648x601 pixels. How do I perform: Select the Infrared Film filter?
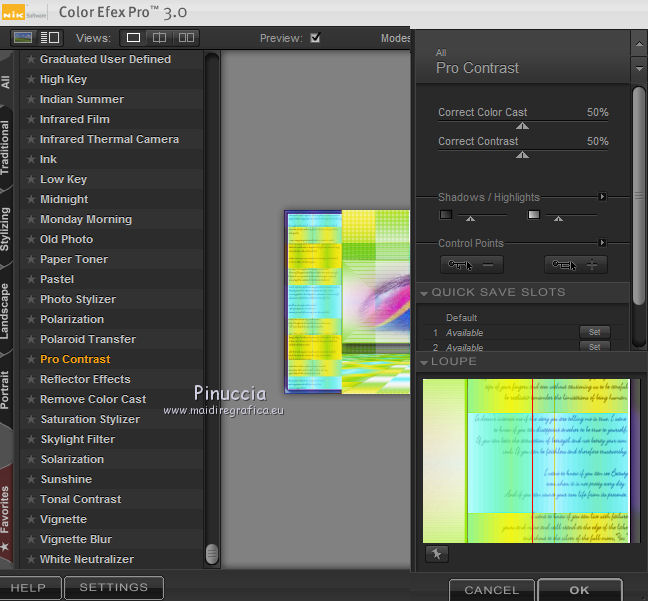[75, 119]
